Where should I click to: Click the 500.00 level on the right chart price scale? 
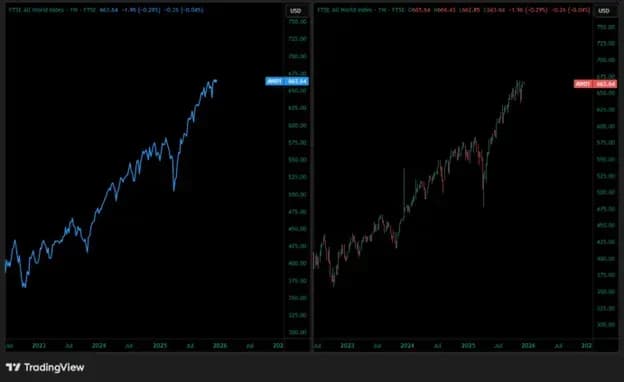click(606, 192)
